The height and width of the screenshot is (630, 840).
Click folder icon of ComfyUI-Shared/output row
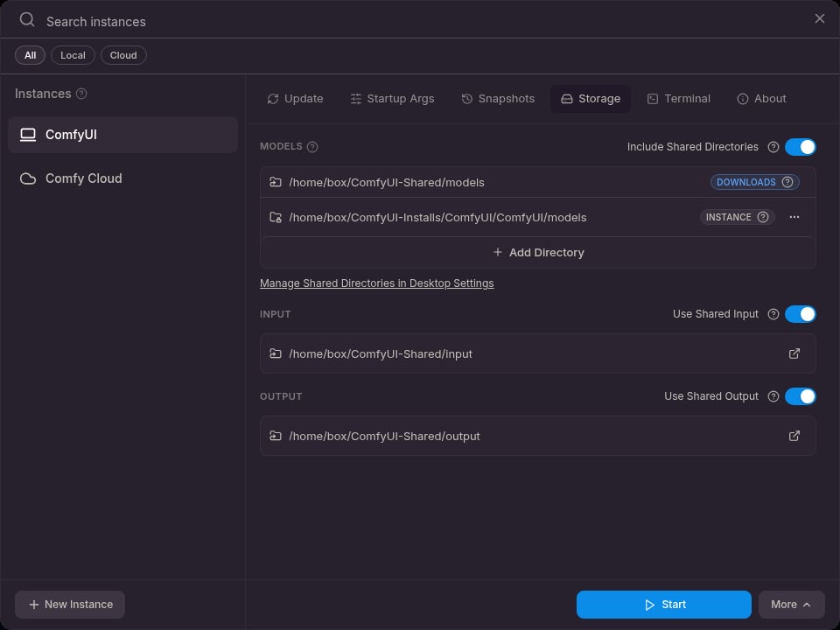tap(276, 436)
